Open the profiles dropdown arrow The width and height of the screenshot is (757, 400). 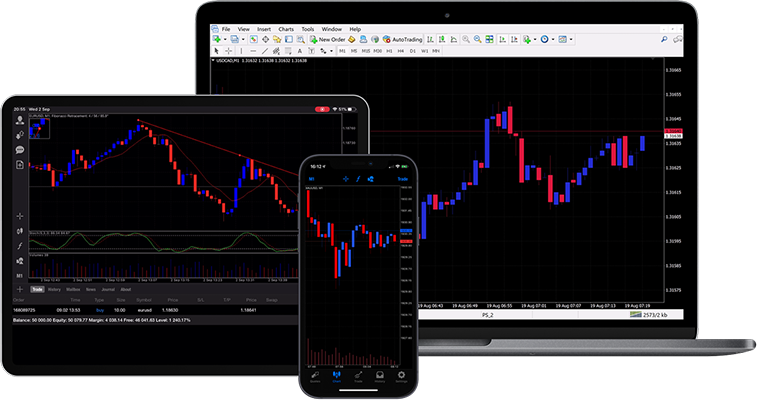pos(243,40)
